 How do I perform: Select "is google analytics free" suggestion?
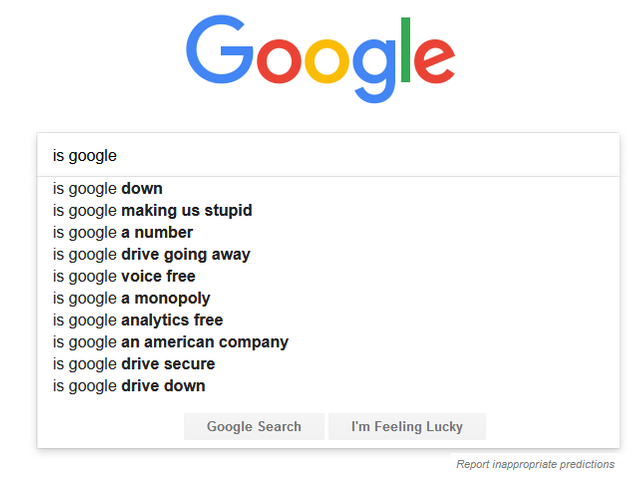coord(138,321)
